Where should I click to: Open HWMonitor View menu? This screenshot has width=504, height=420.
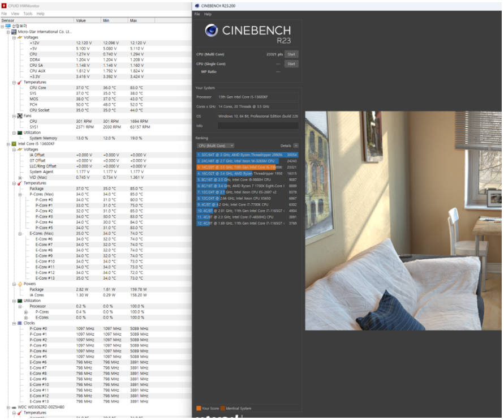pyautogui.click(x=15, y=14)
